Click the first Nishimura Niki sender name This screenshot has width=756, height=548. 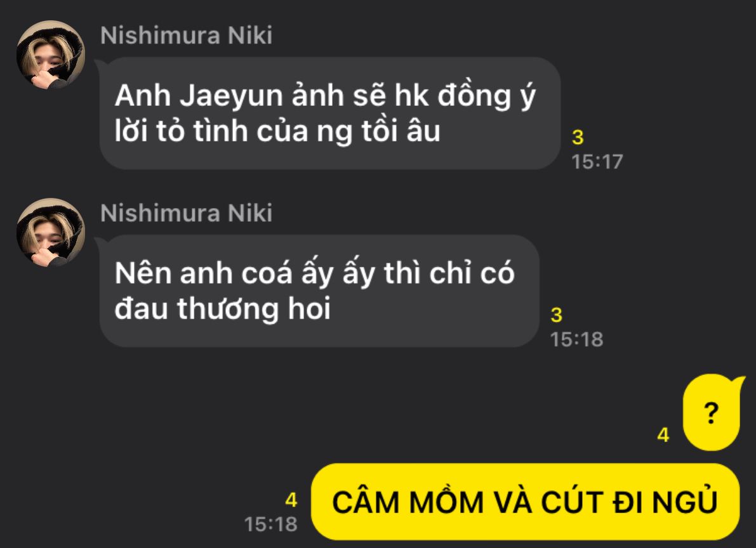pyautogui.click(x=186, y=35)
